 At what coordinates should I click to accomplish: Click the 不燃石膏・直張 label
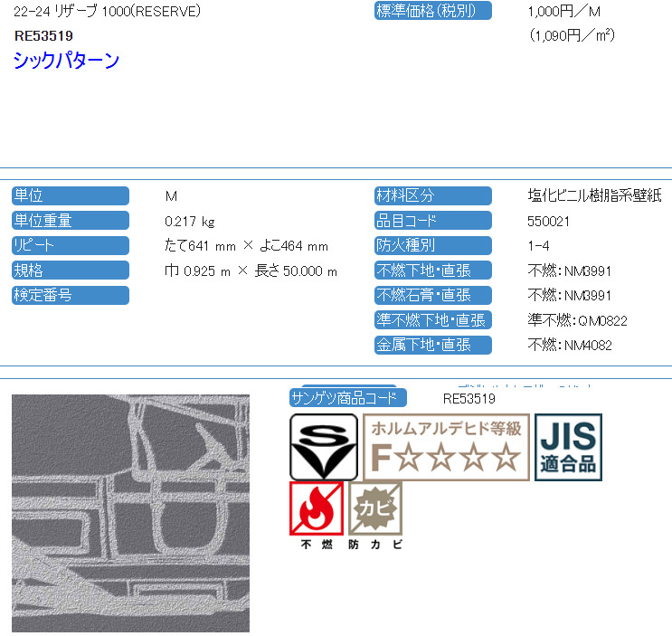click(x=433, y=295)
